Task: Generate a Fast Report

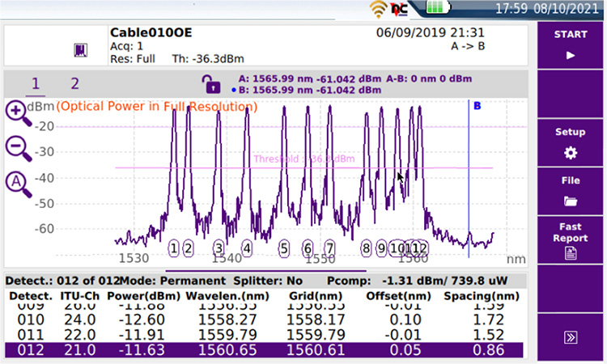Action: (x=570, y=241)
